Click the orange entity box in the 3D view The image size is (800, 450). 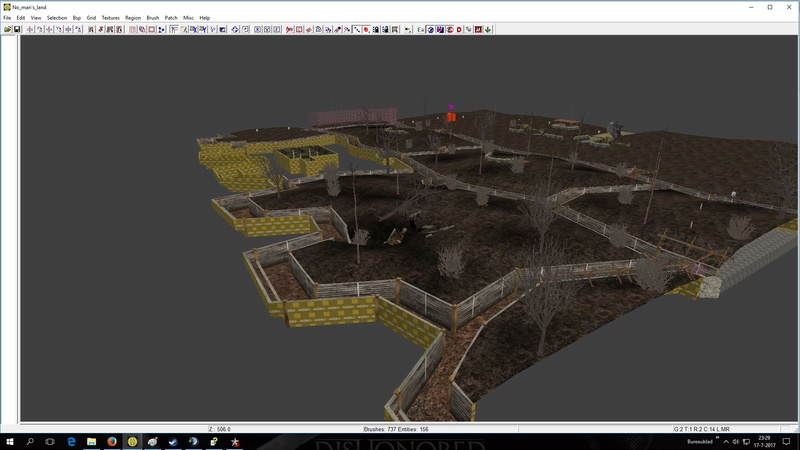[x=451, y=117]
